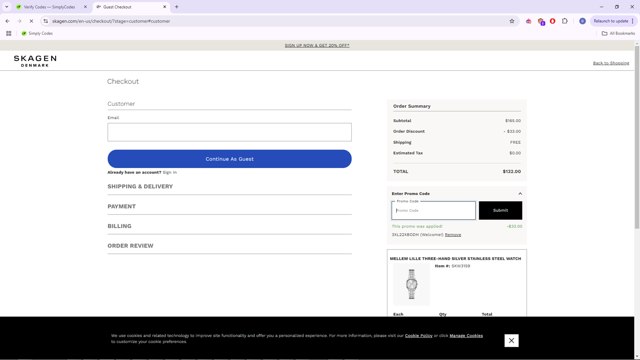Click the Sign Up Now & Get 20% Off banner
This screenshot has width=640, height=360.
317,45
